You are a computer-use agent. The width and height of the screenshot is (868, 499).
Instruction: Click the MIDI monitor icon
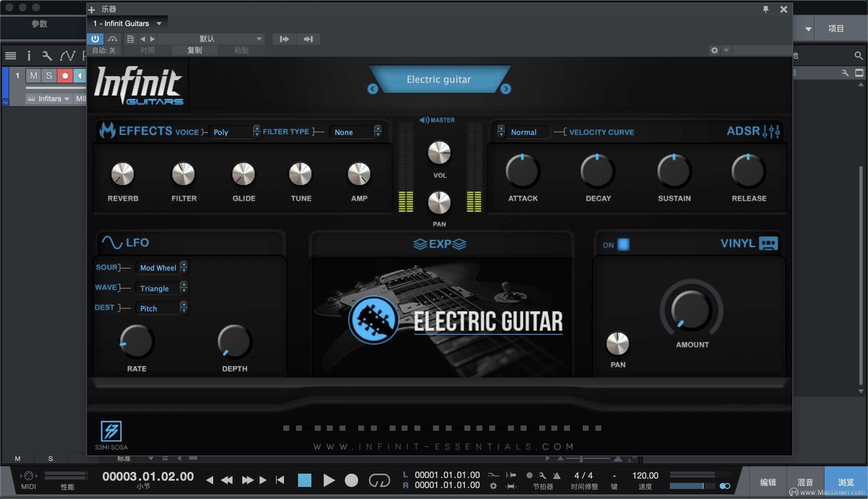click(x=28, y=476)
